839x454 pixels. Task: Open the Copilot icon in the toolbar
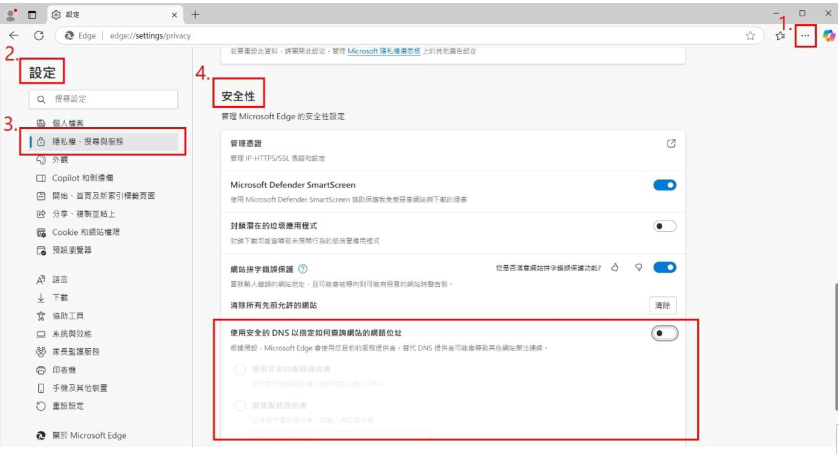(x=829, y=36)
